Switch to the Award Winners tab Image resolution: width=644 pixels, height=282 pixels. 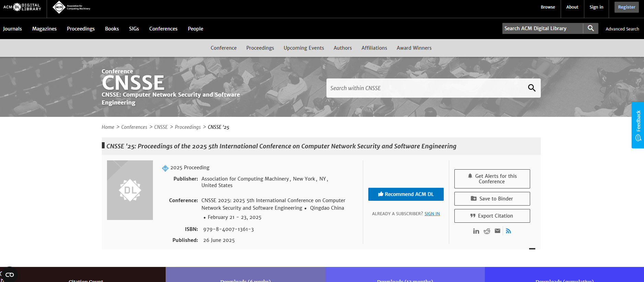(x=414, y=48)
